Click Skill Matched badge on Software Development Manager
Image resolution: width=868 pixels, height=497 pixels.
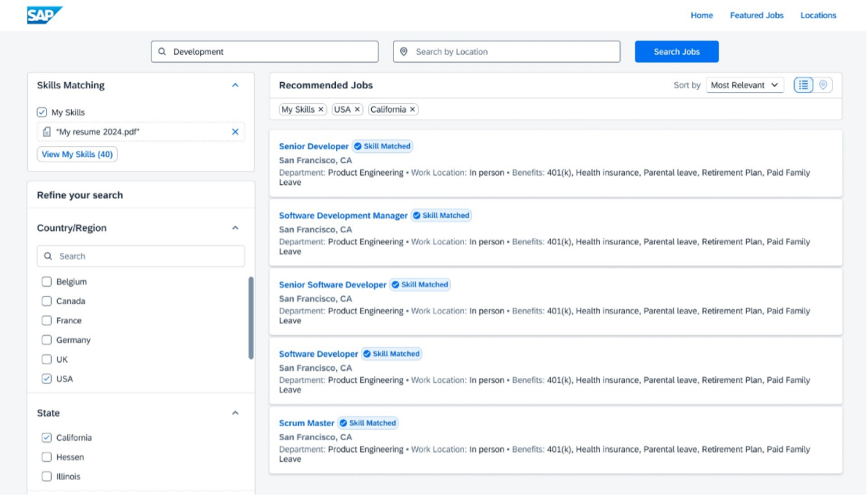coord(442,216)
